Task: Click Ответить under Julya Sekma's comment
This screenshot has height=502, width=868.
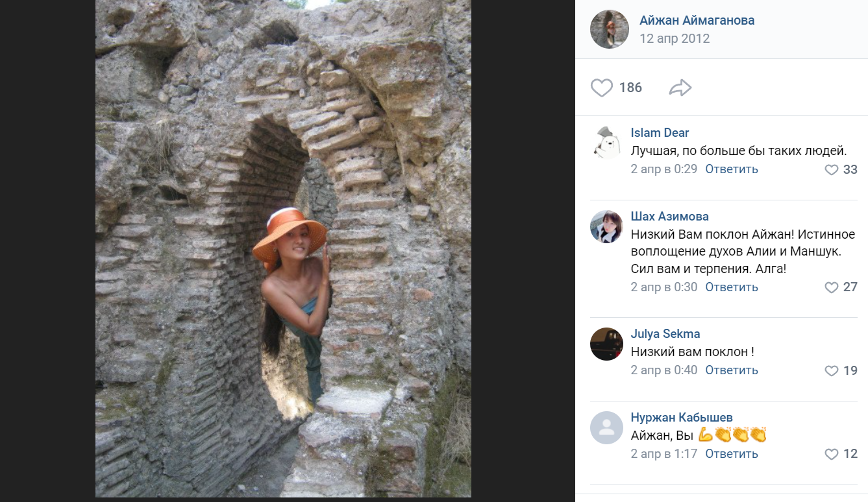Action: [x=732, y=370]
